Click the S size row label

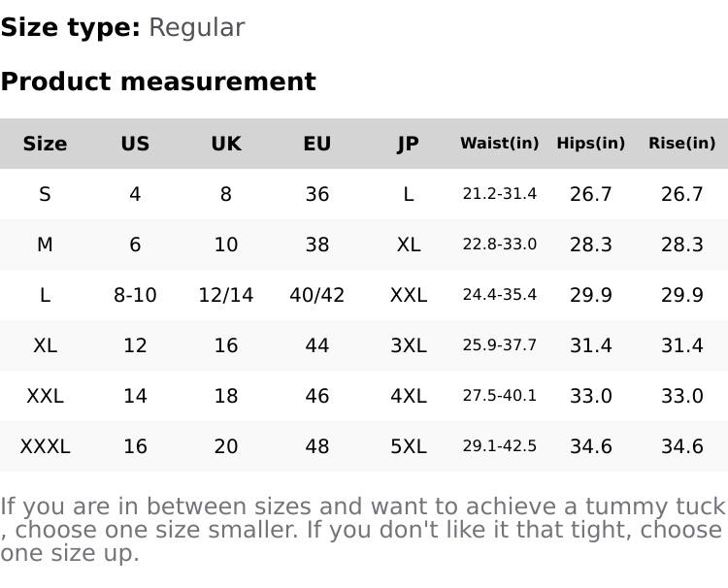(45, 194)
